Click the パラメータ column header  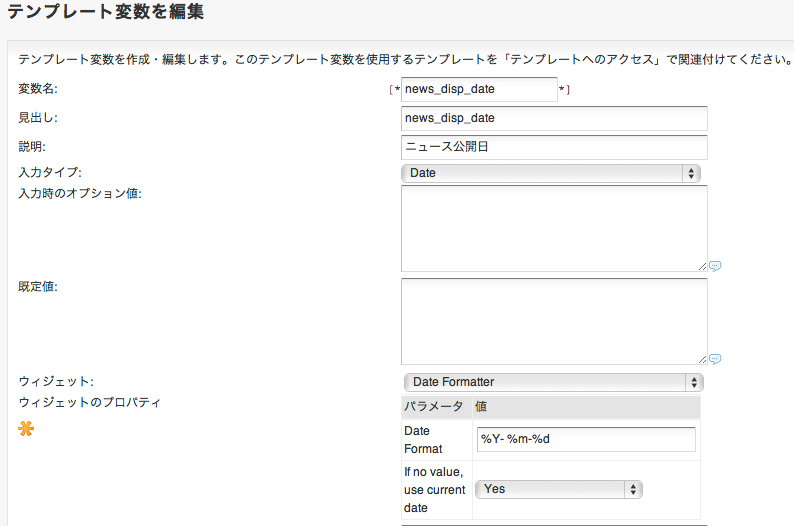(433, 407)
